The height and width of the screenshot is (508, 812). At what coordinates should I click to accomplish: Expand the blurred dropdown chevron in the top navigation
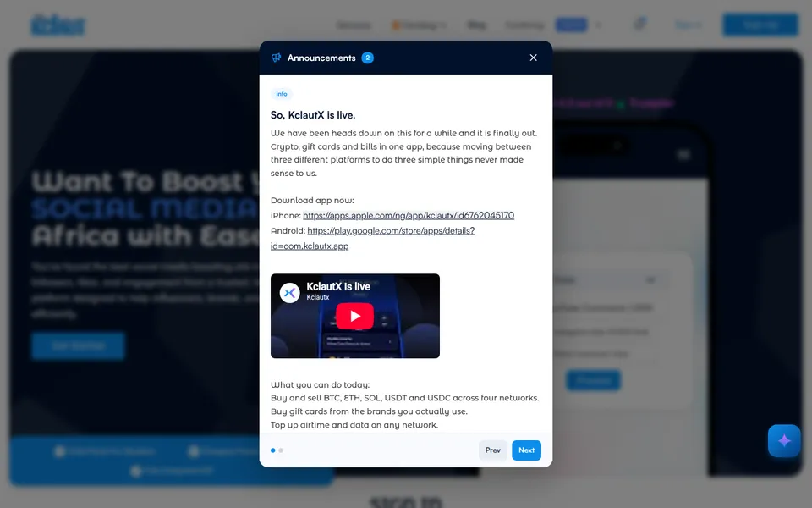tap(599, 25)
